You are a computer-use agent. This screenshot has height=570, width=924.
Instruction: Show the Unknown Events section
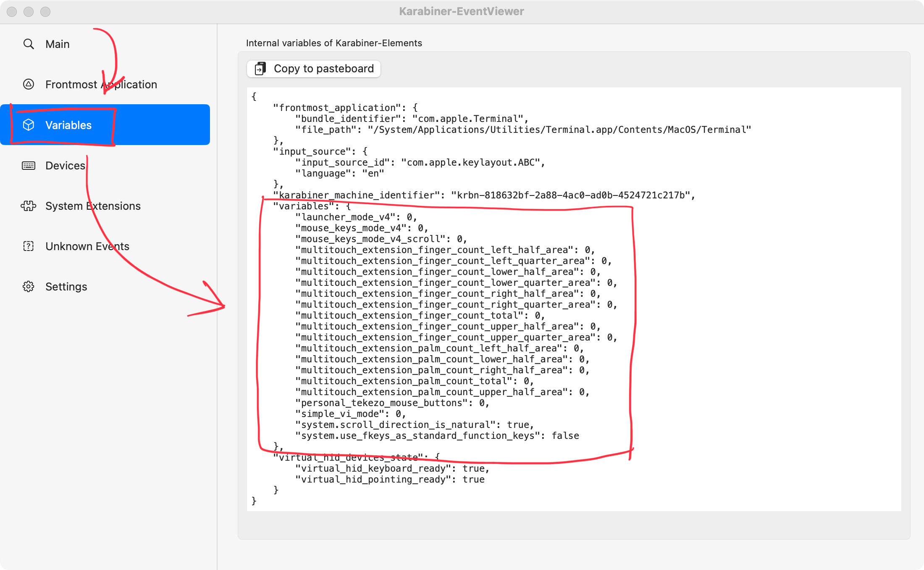(105, 246)
